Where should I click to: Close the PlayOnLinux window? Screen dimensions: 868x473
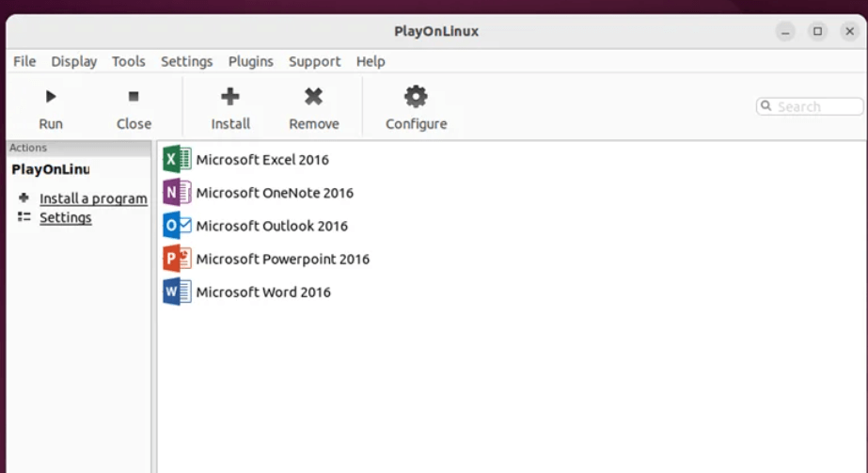pos(850,32)
